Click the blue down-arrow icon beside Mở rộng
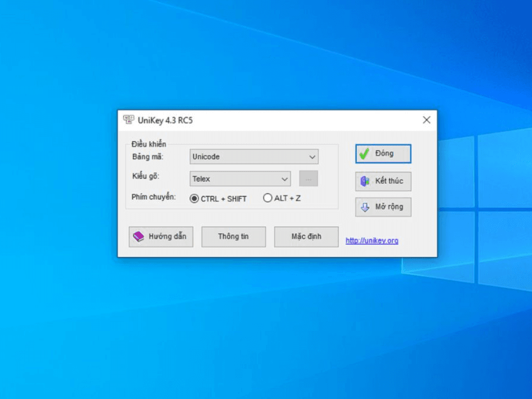 click(x=365, y=207)
